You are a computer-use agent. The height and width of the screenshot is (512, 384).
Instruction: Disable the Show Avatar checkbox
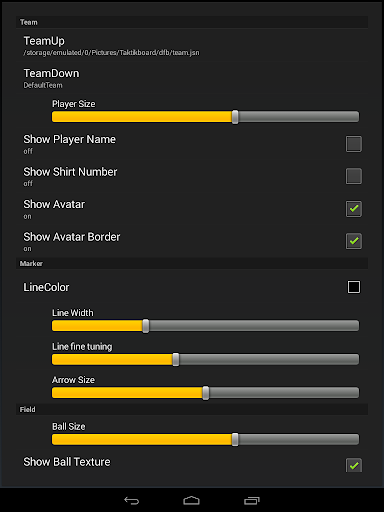(354, 209)
